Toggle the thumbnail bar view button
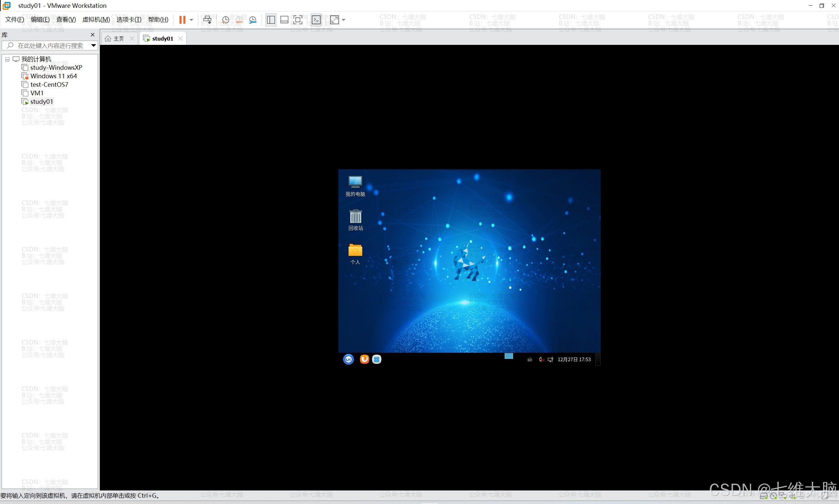Screen dimensions: 839x504 284,20
